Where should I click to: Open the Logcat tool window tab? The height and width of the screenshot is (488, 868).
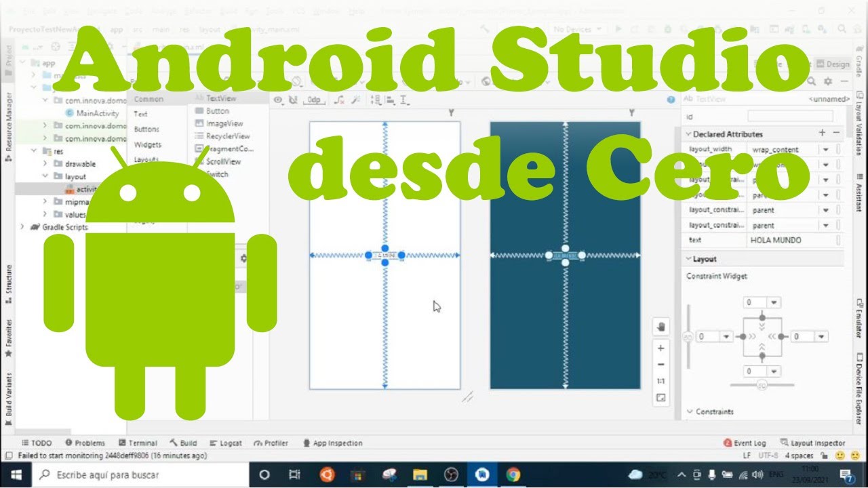click(x=226, y=443)
